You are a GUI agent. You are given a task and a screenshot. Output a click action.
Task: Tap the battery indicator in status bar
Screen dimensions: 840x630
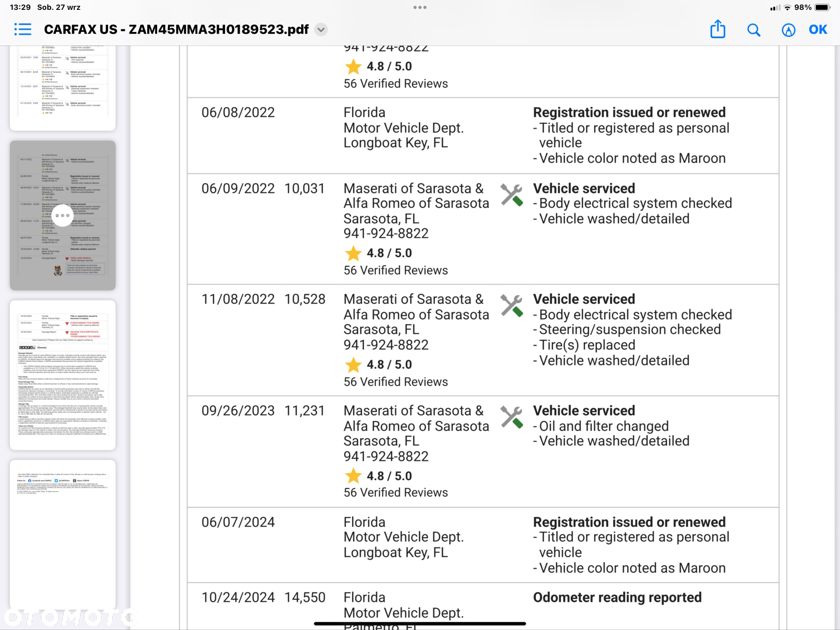click(x=822, y=7)
